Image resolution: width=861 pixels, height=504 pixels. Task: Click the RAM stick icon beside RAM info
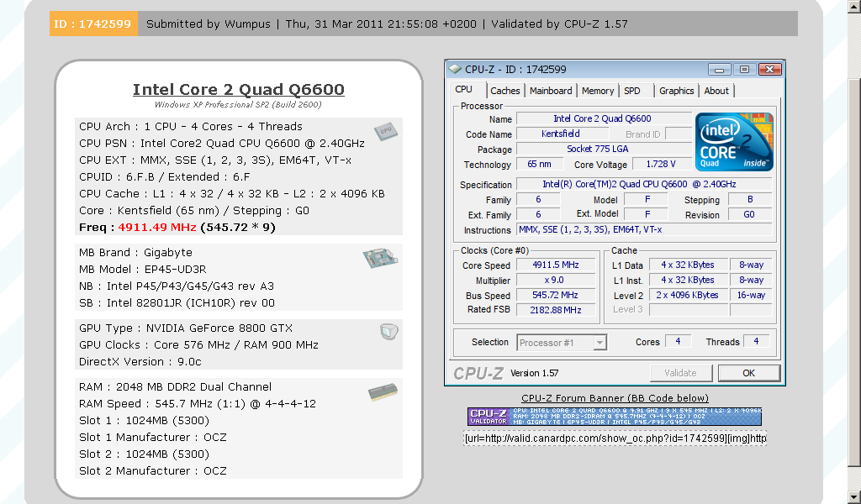383,392
